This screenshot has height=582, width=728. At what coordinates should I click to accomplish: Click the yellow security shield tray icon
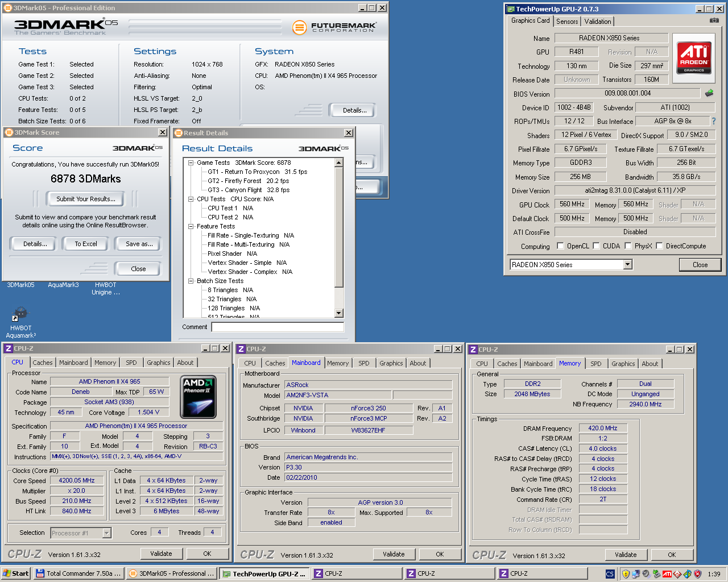tap(626, 574)
